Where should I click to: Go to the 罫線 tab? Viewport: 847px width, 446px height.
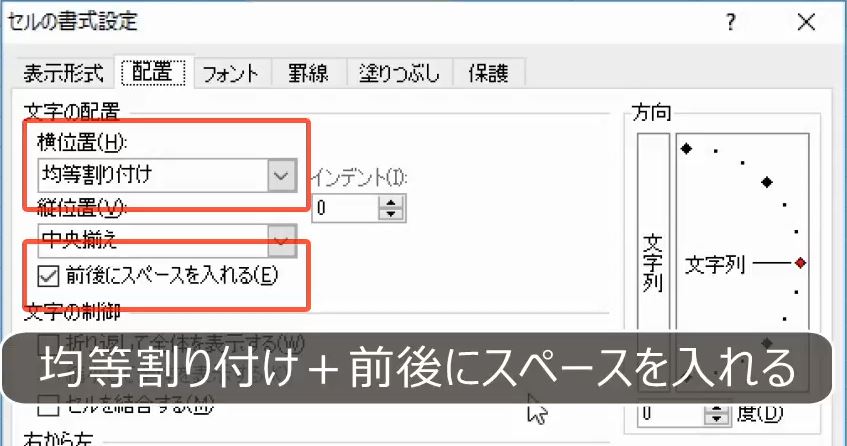pyautogui.click(x=308, y=73)
